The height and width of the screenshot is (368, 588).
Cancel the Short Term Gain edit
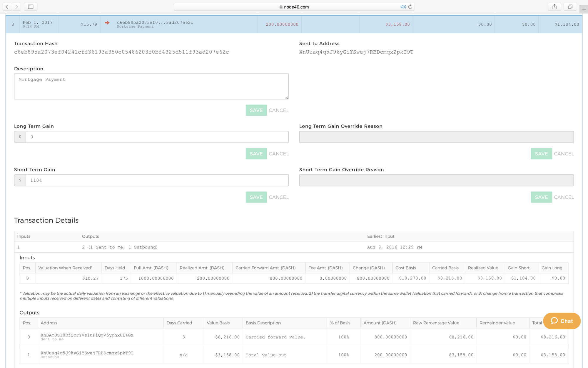pyautogui.click(x=279, y=197)
